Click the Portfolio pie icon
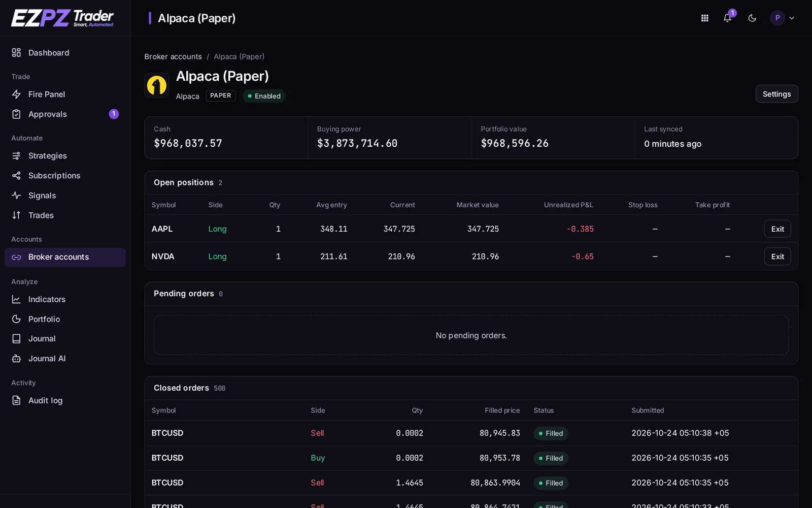 pyautogui.click(x=16, y=319)
